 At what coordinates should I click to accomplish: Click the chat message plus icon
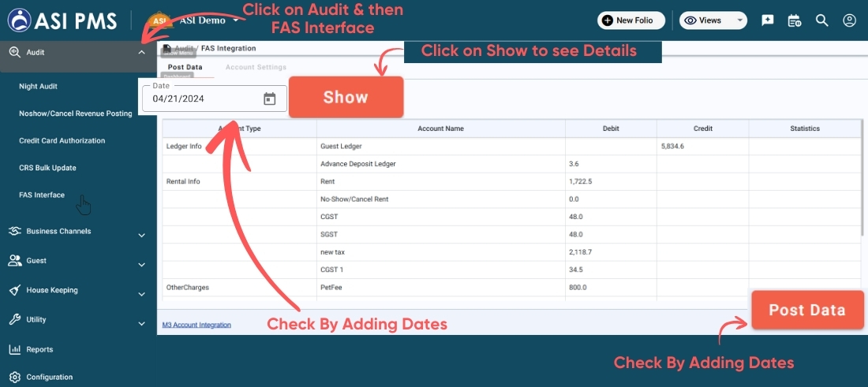pos(767,20)
